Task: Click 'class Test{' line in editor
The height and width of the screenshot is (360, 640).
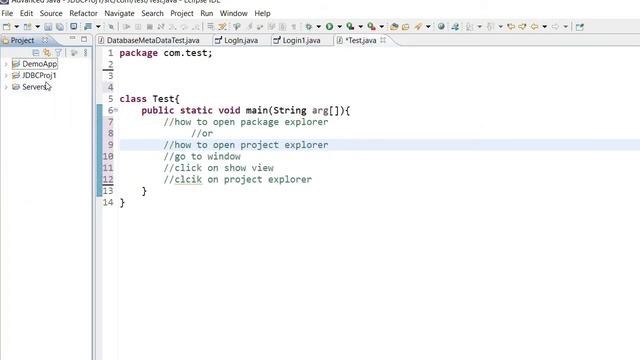Action: tap(149, 99)
